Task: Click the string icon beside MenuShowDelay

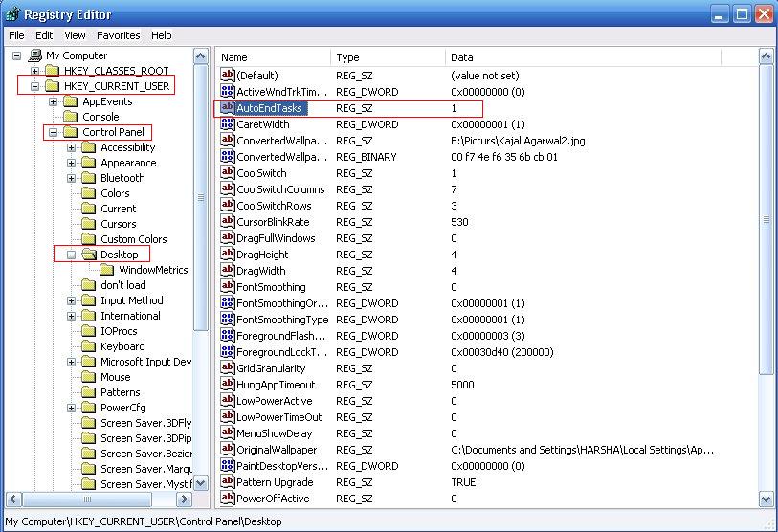Action: (228, 433)
